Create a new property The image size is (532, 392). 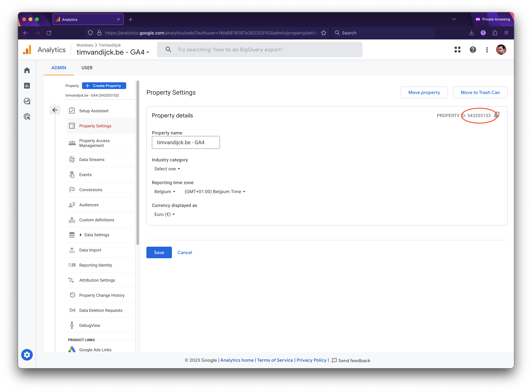tap(104, 86)
